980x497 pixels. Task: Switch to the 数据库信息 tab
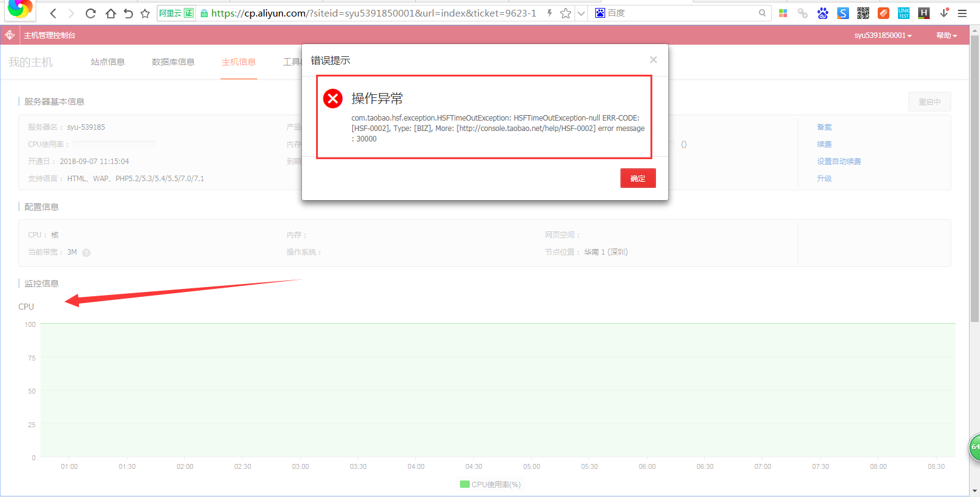(x=173, y=62)
